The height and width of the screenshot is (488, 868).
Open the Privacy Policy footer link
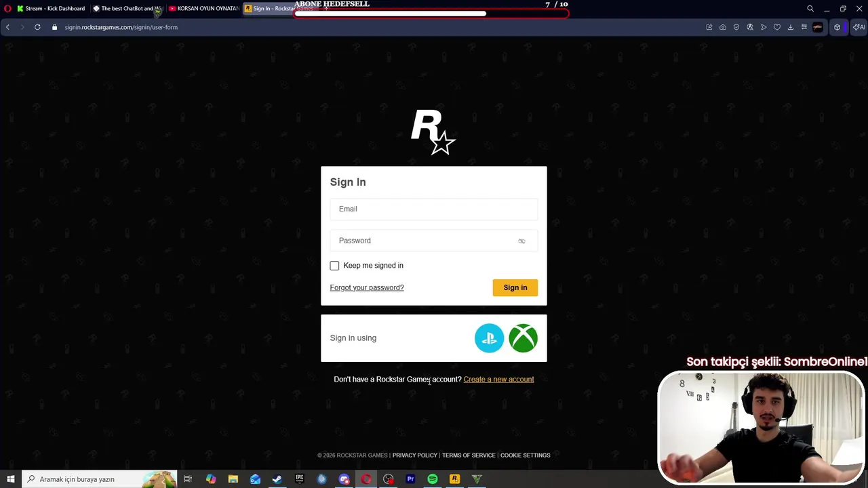(414, 455)
